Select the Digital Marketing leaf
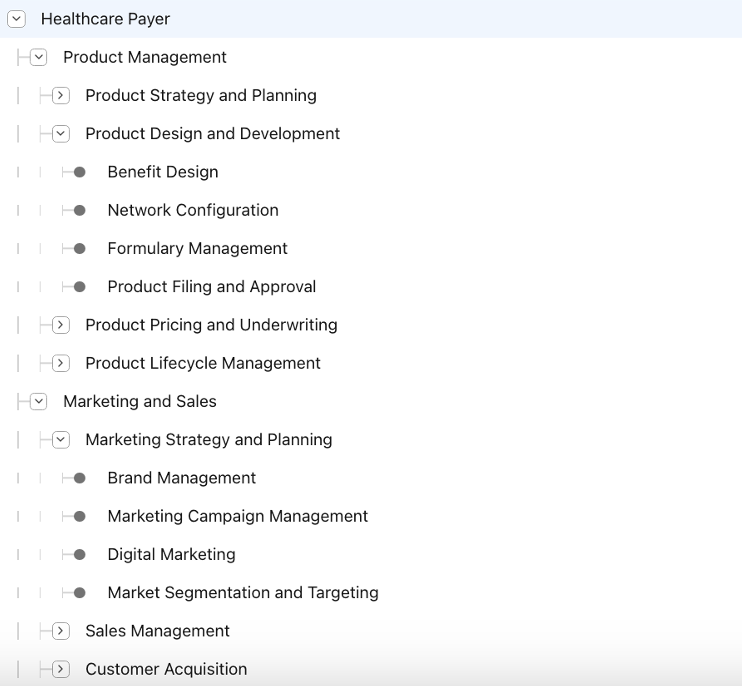742x686 pixels. click(171, 554)
